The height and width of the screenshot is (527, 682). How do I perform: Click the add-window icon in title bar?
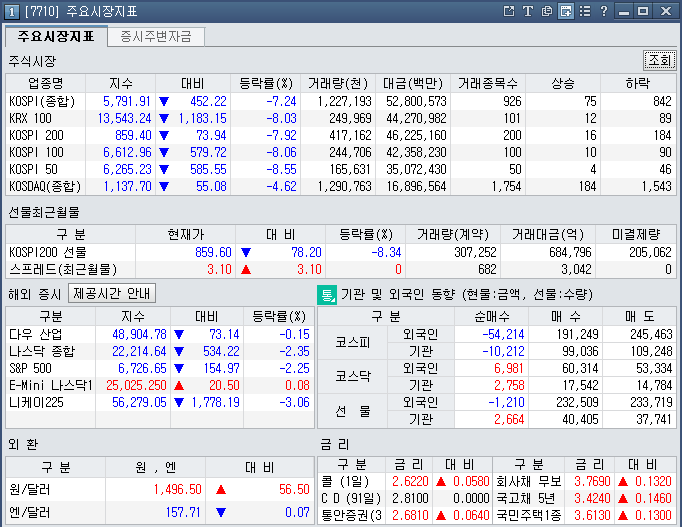click(x=566, y=11)
